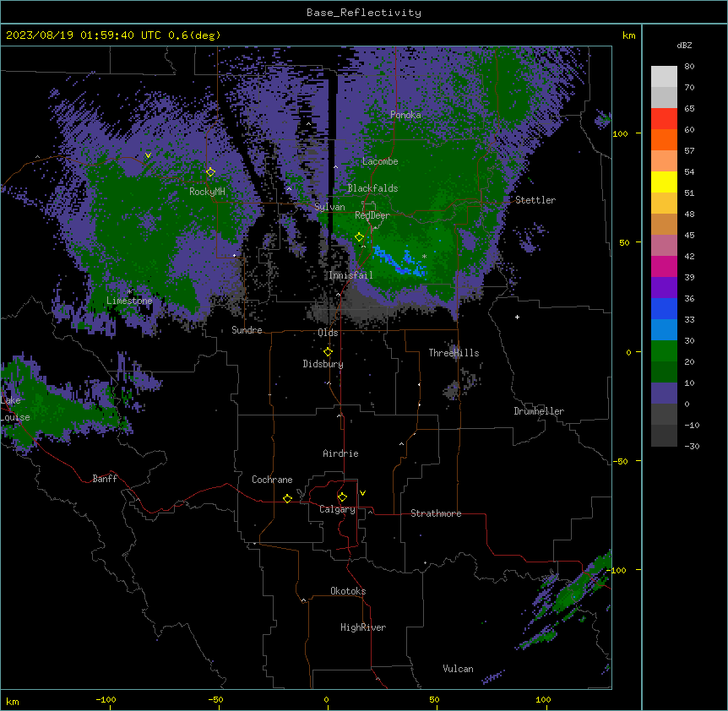The width and height of the screenshot is (728, 711).
Task: Click the -100 tick label on the bottom axis
Action: pyautogui.click(x=106, y=699)
